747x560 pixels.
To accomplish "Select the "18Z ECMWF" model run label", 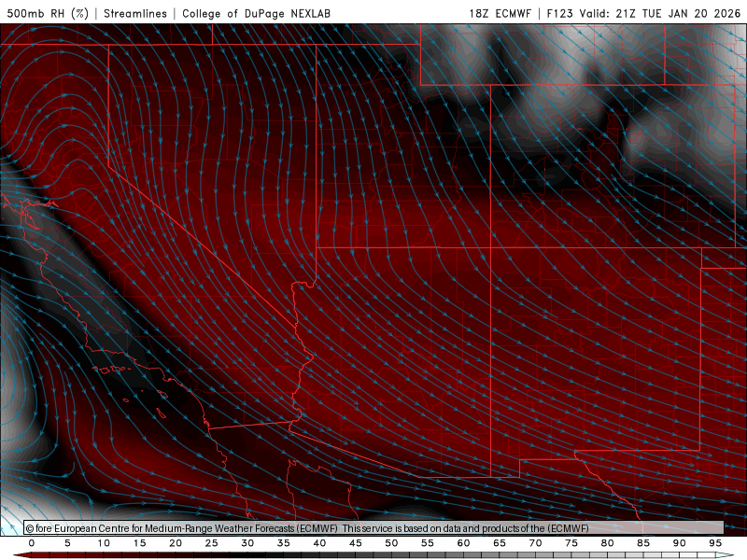I will (500, 13).
